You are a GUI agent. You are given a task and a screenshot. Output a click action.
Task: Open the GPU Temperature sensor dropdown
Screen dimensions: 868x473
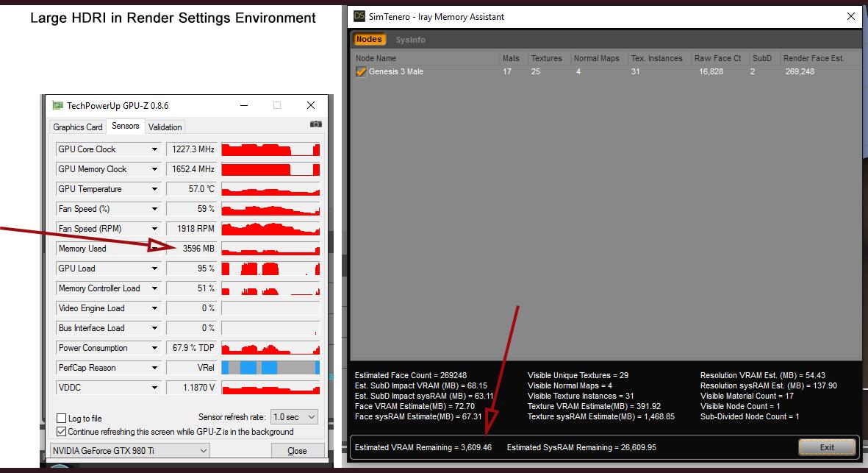tap(154, 189)
